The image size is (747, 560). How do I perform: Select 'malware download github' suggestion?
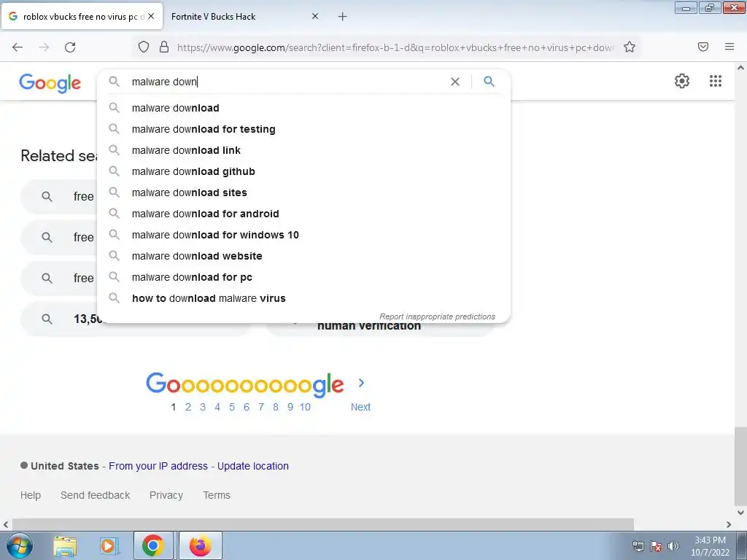303,171
